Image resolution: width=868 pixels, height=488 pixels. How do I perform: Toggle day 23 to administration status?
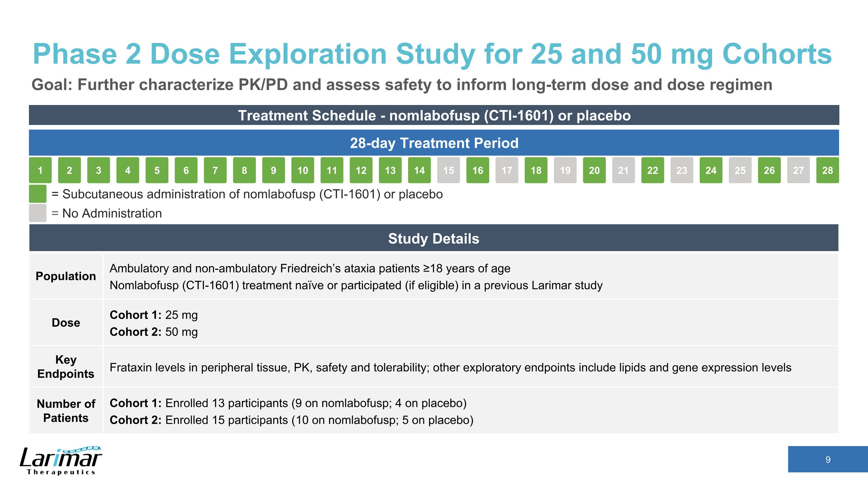click(682, 170)
